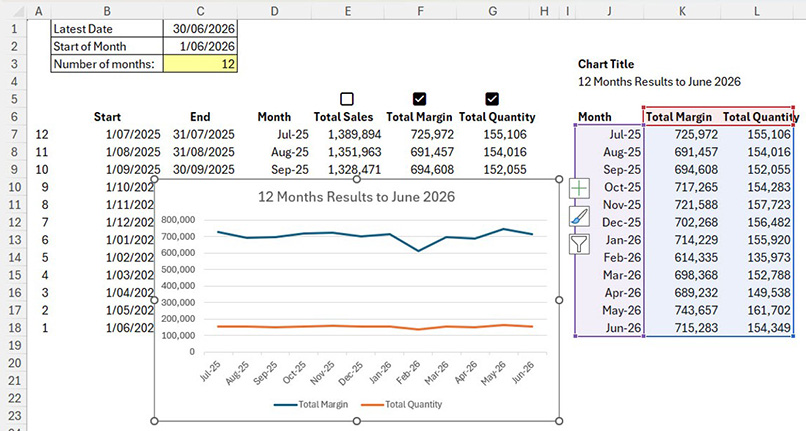The width and height of the screenshot is (806, 431).
Task: Click the margin cell 614,335
Action: click(x=682, y=257)
